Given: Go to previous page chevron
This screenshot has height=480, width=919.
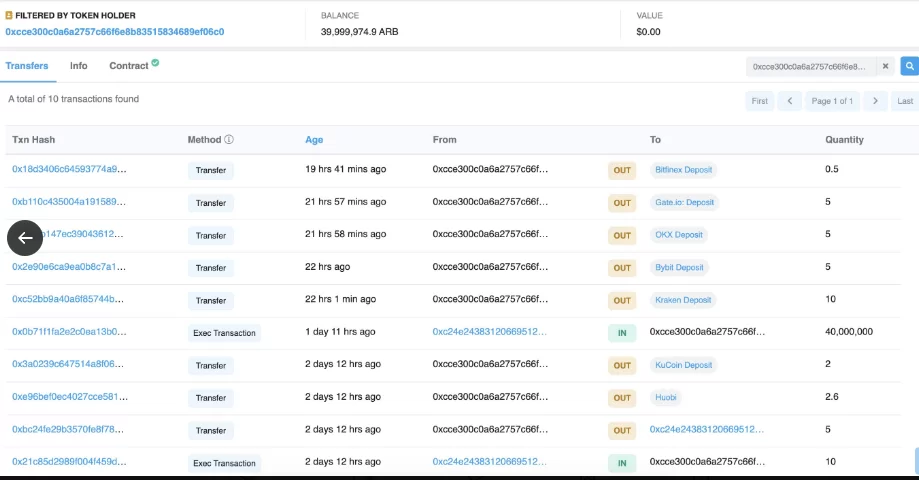Looking at the screenshot, I should 789,101.
